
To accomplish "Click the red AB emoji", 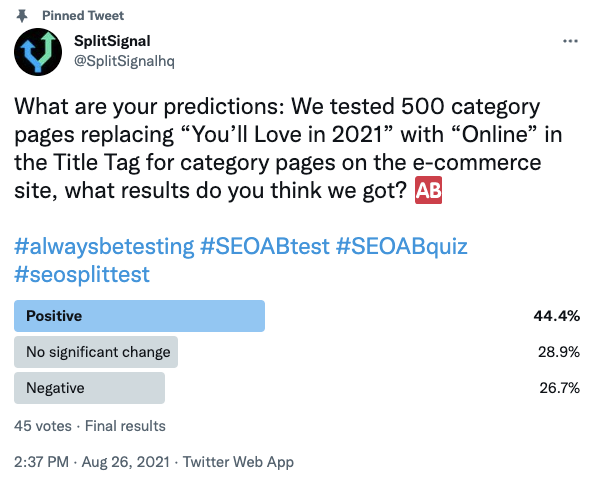I will [x=428, y=190].
